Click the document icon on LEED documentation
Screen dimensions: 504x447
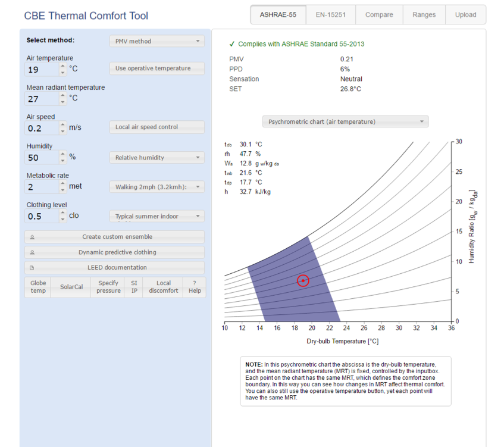[33, 267]
